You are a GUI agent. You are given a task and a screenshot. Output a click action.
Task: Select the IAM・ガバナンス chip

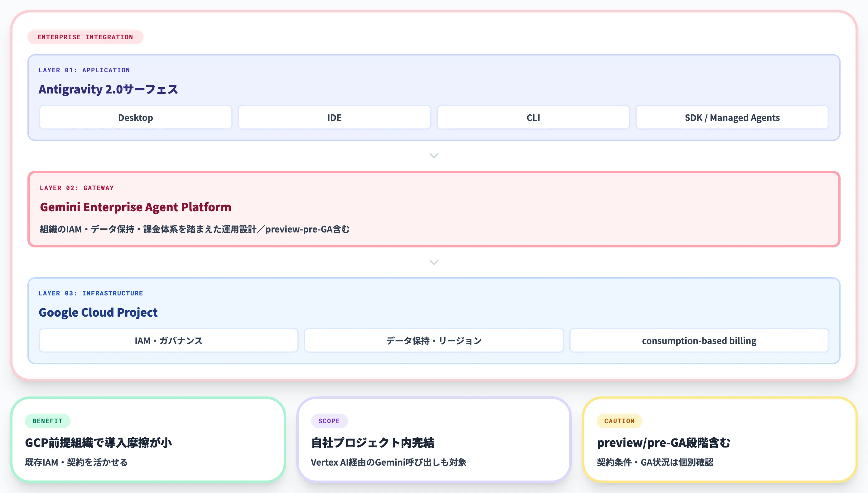[x=169, y=340]
